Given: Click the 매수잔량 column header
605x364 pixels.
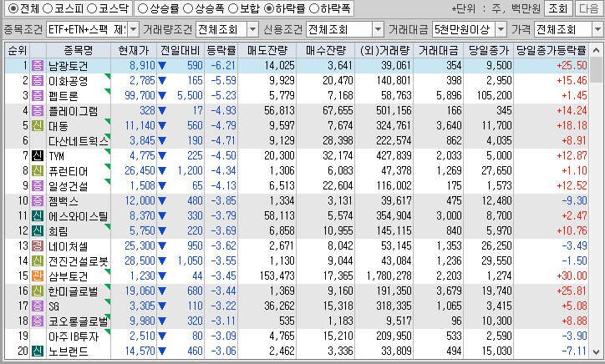Looking at the screenshot, I should click(326, 51).
